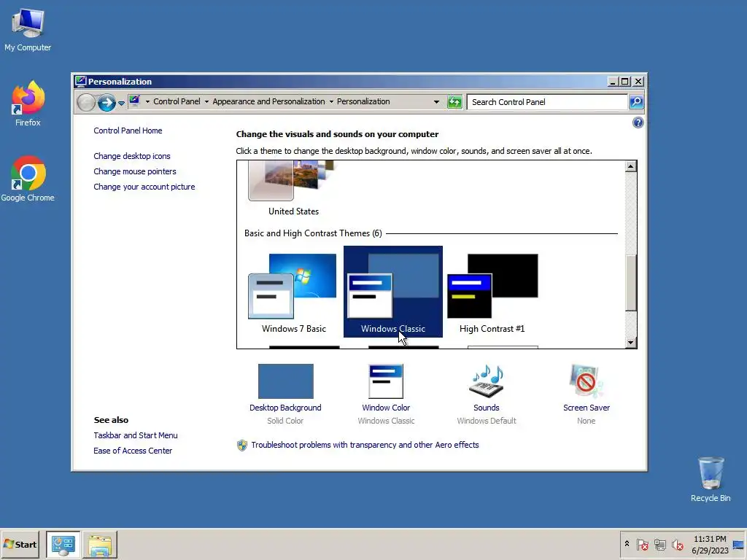This screenshot has height=560, width=747.
Task: Open clock showing 11:31 PM
Action: [710, 544]
